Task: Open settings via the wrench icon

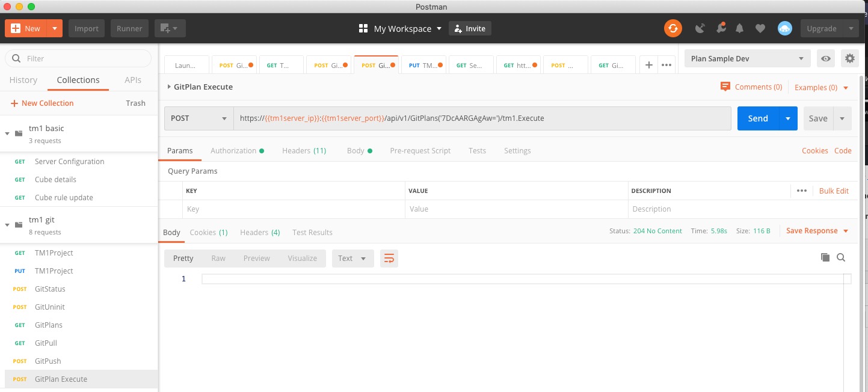Action: [721, 28]
